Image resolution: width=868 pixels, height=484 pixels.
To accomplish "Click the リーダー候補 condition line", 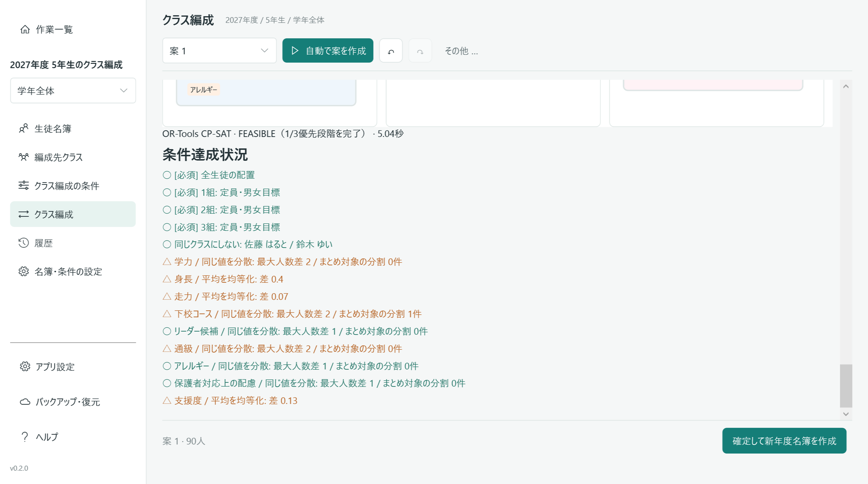I will point(295,331).
